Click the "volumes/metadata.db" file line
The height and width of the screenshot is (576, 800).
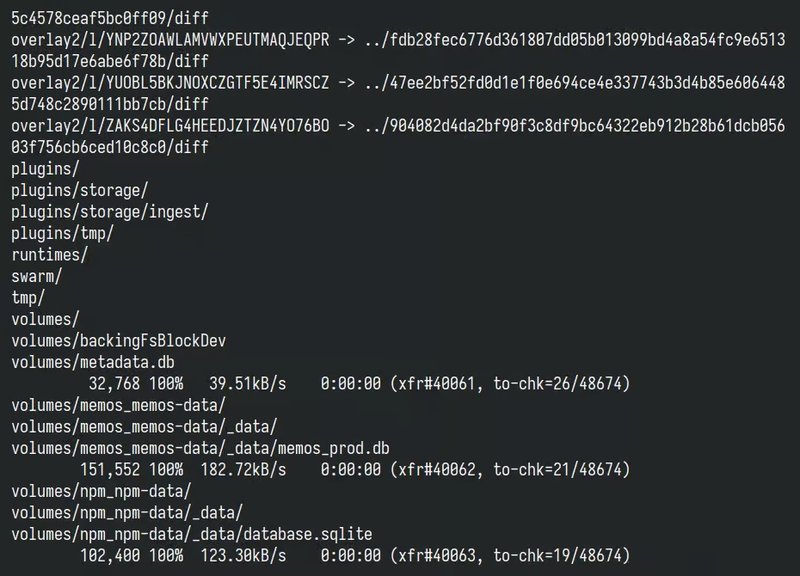(94, 362)
